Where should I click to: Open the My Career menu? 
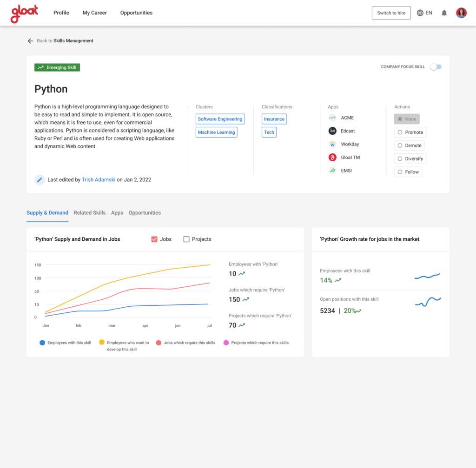click(95, 13)
